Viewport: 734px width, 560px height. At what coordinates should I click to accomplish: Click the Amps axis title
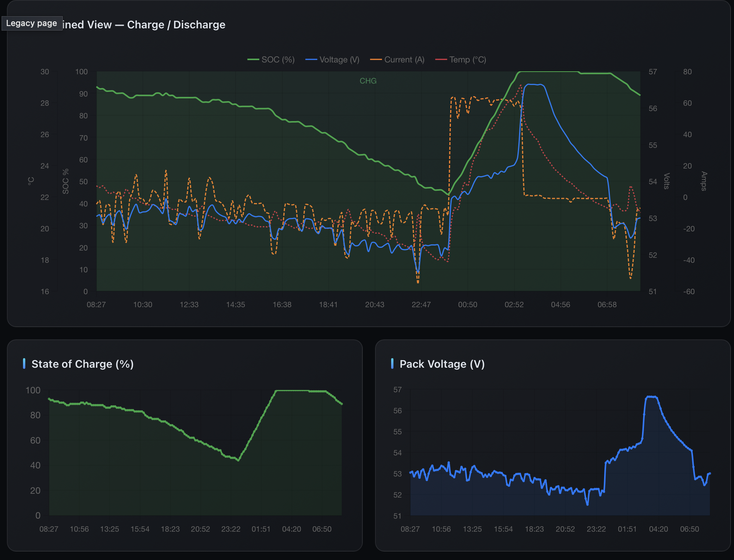[x=703, y=181]
